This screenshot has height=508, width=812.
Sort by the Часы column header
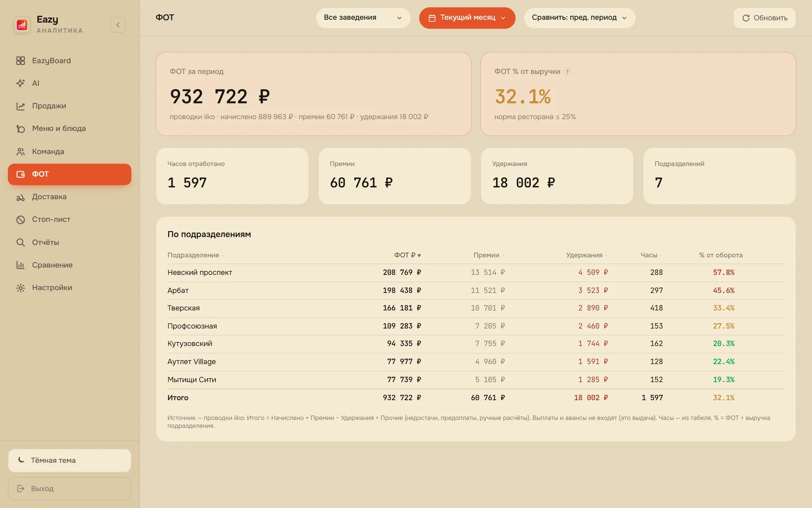pyautogui.click(x=651, y=255)
